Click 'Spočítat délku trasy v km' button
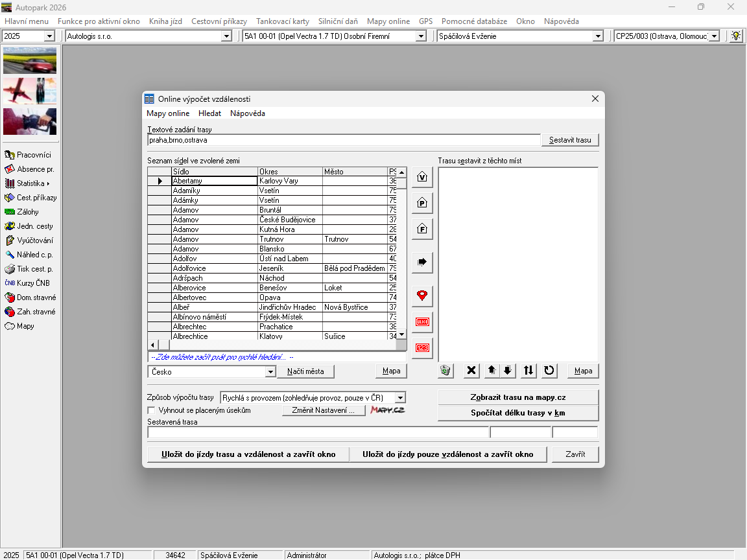747x560 pixels. click(517, 413)
